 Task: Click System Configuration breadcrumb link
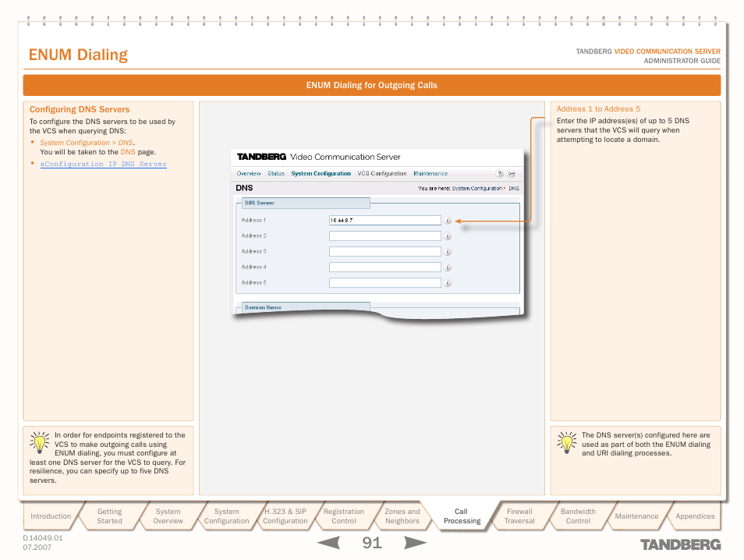(477, 189)
